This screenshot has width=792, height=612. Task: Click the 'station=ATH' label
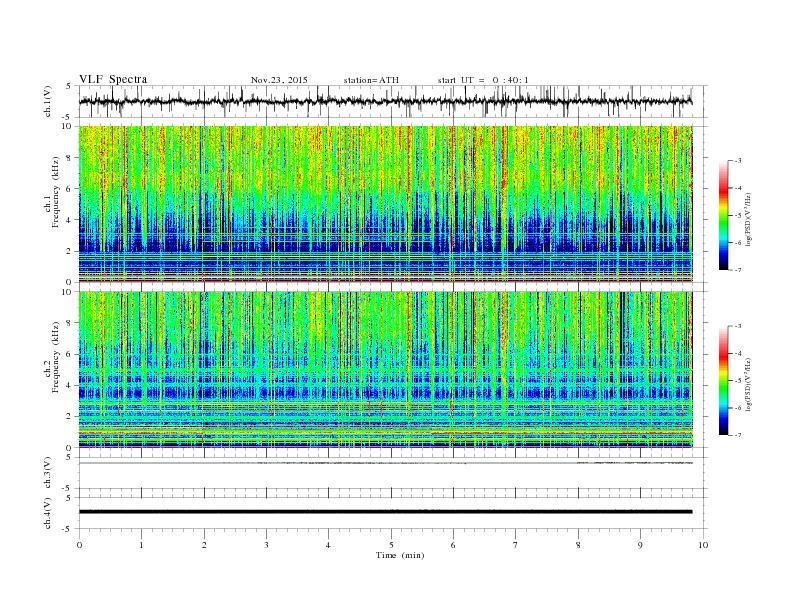pos(371,80)
